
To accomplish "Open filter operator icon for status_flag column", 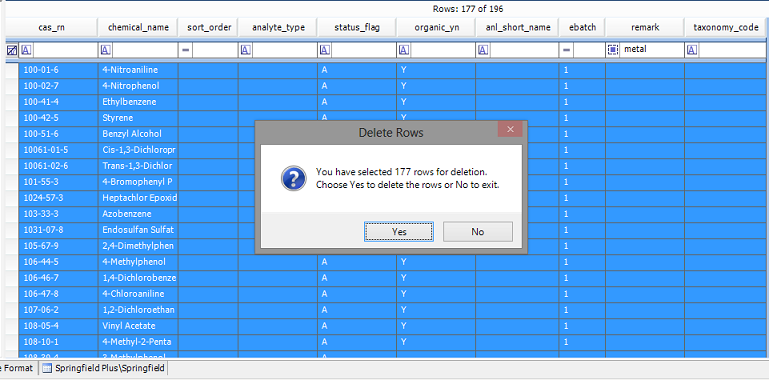I will 324,50.
